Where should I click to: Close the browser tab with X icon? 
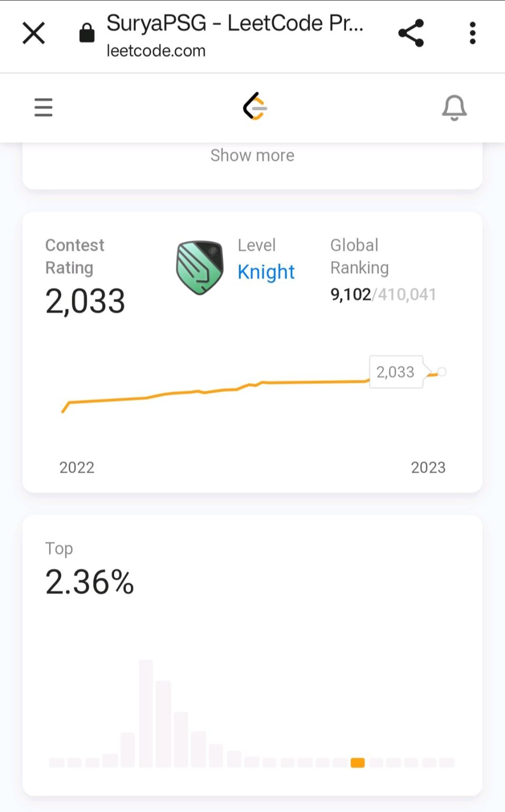34,33
